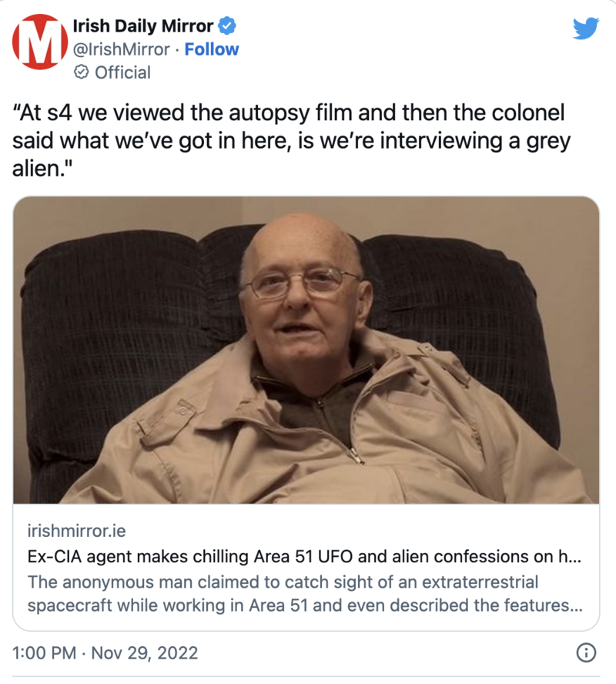This screenshot has width=616, height=684.
Task: Open the Ex-CIA agent article headline
Action: [304, 557]
